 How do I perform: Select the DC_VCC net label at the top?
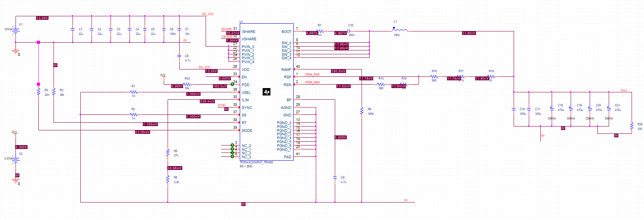(x=208, y=14)
